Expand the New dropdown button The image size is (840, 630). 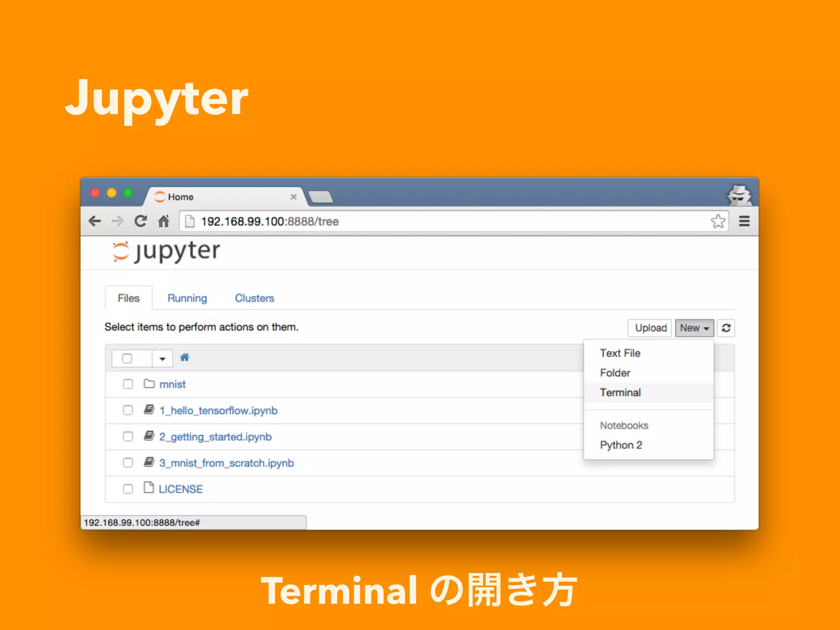694,328
